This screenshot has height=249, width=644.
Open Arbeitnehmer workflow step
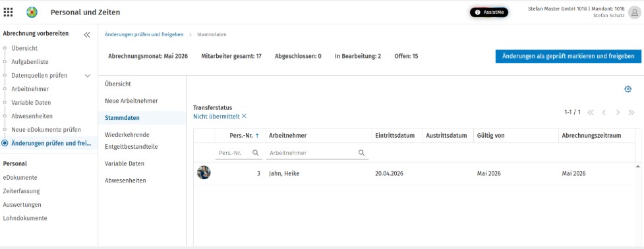pyautogui.click(x=30, y=89)
